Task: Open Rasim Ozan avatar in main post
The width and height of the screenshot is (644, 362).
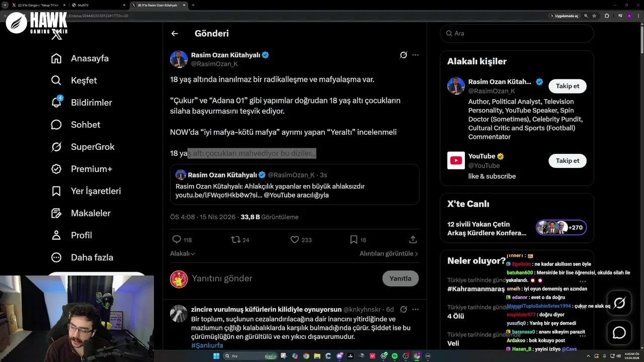Action: click(x=179, y=59)
